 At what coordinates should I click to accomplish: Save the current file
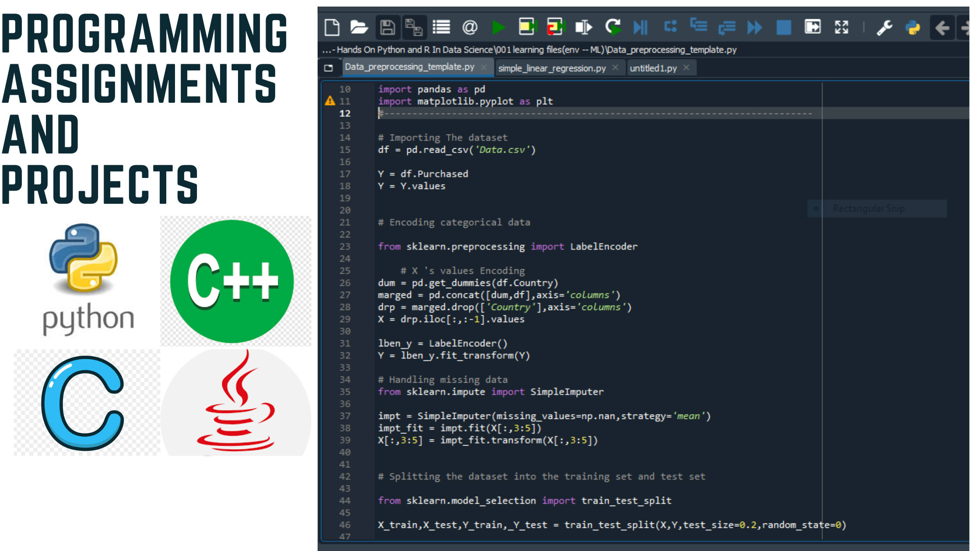pyautogui.click(x=387, y=27)
